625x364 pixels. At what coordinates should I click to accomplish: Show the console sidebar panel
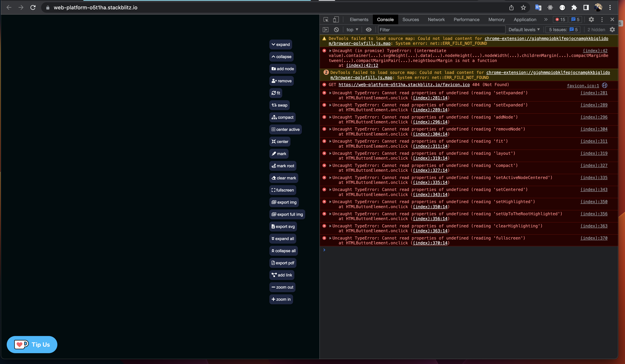pyautogui.click(x=326, y=29)
